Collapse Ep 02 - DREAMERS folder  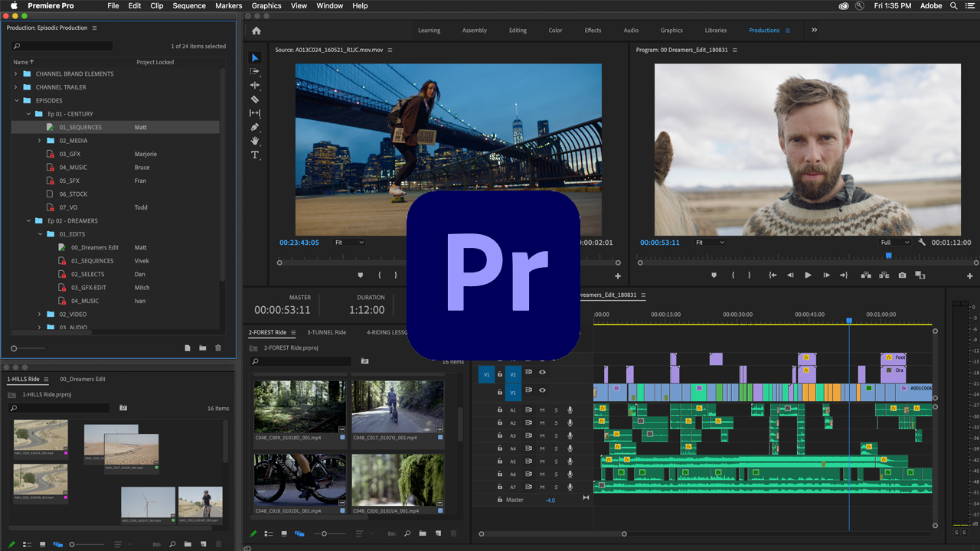28,221
